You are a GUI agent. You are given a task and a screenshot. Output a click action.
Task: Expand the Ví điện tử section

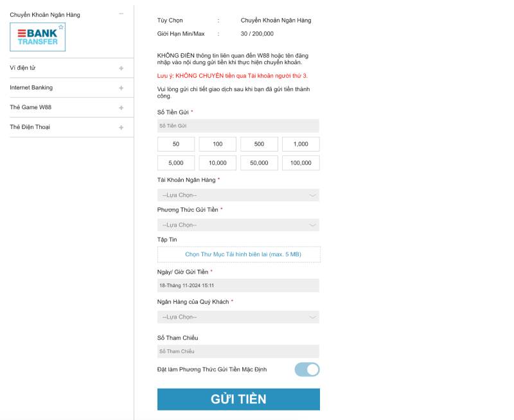coord(121,68)
